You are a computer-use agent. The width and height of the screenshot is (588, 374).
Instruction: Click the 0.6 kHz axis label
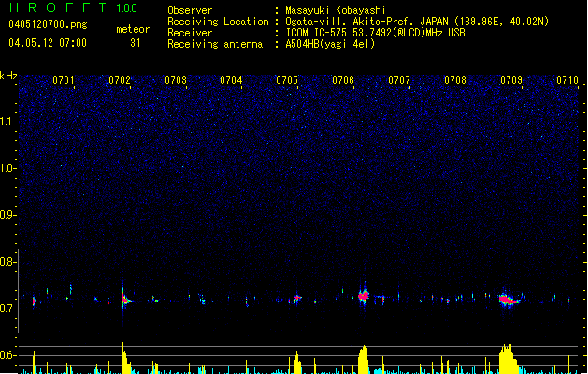click(x=7, y=355)
